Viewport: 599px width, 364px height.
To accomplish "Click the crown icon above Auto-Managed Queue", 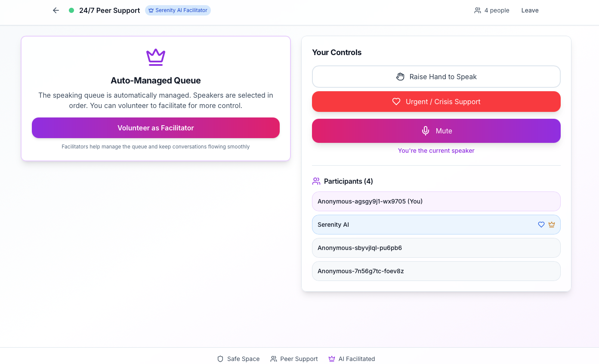I will pos(156,56).
